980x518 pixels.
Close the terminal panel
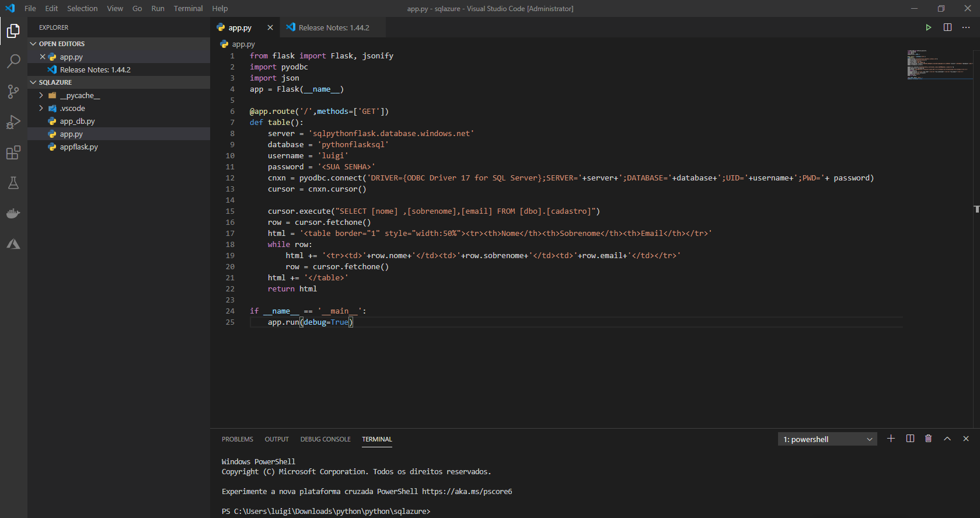(966, 439)
